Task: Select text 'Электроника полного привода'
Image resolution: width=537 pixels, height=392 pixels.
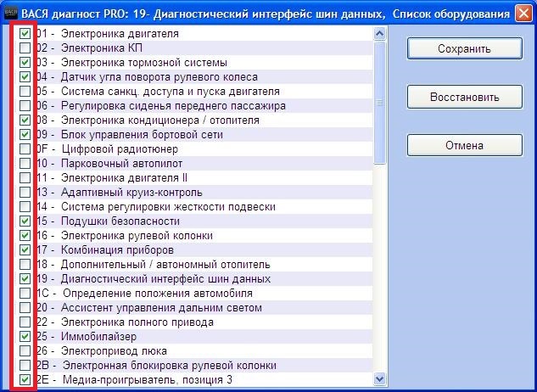Action: pyautogui.click(x=137, y=322)
